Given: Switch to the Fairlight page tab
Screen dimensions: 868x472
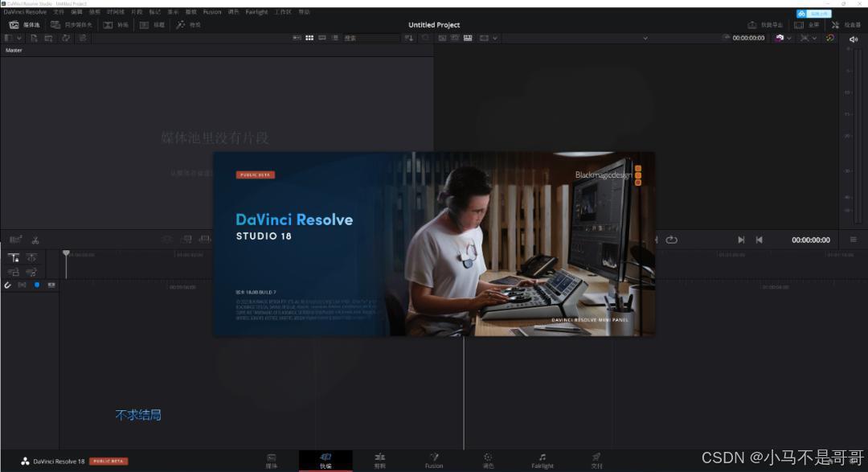Looking at the screenshot, I should (542, 461).
